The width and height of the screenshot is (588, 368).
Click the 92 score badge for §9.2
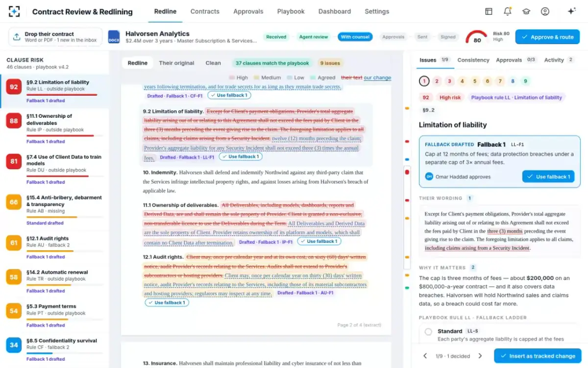[x=14, y=88]
